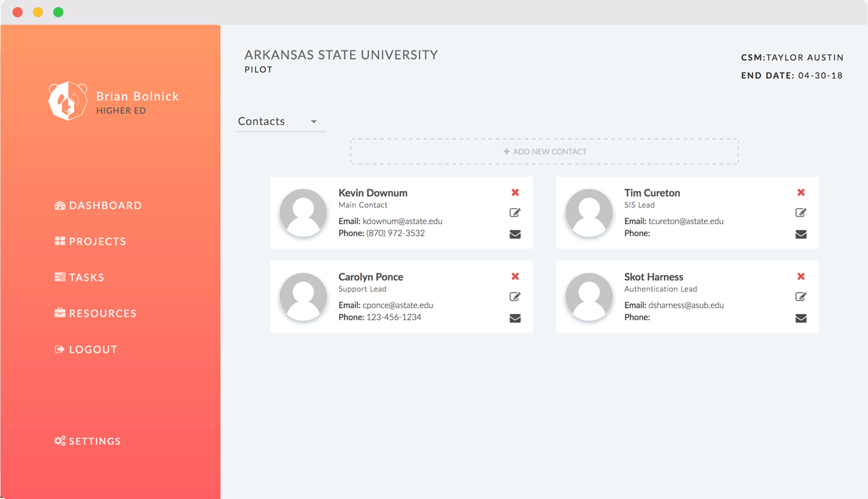Screen dimensions: 868x499
Task: Click the Main Contact role label
Action: (x=363, y=205)
